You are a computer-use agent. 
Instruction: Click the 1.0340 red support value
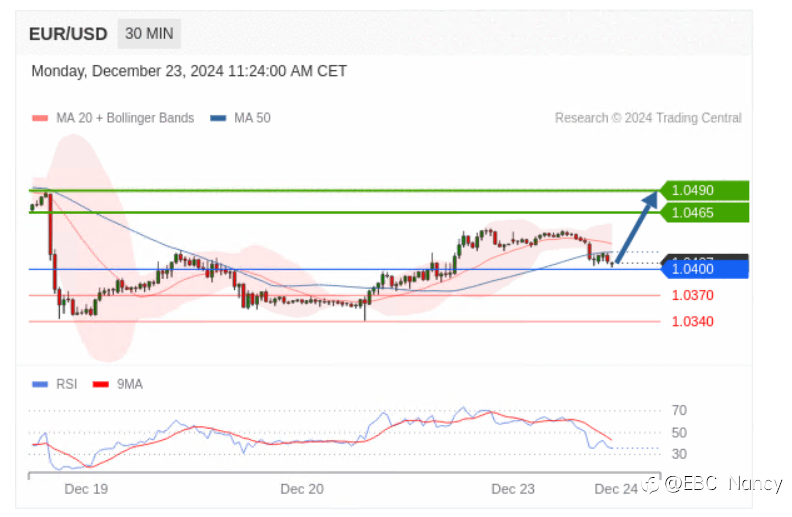692,322
